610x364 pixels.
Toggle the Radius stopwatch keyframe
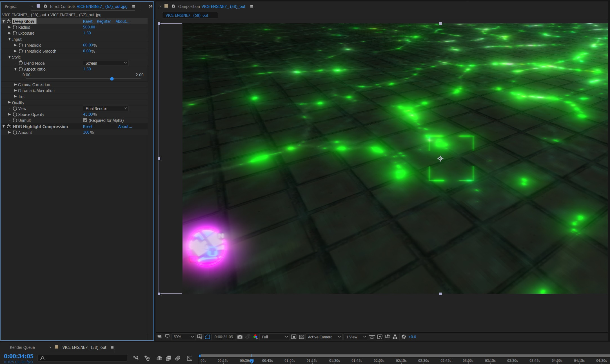coord(15,27)
